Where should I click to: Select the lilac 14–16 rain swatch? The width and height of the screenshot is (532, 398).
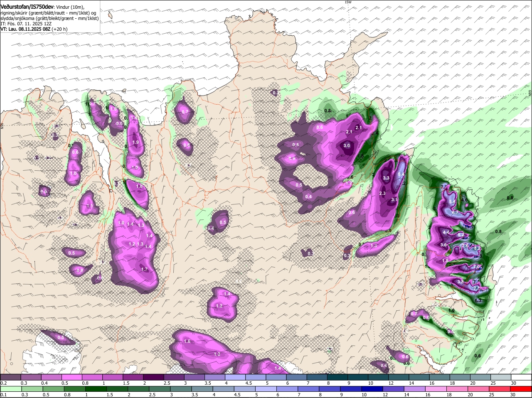pyautogui.click(x=414, y=389)
